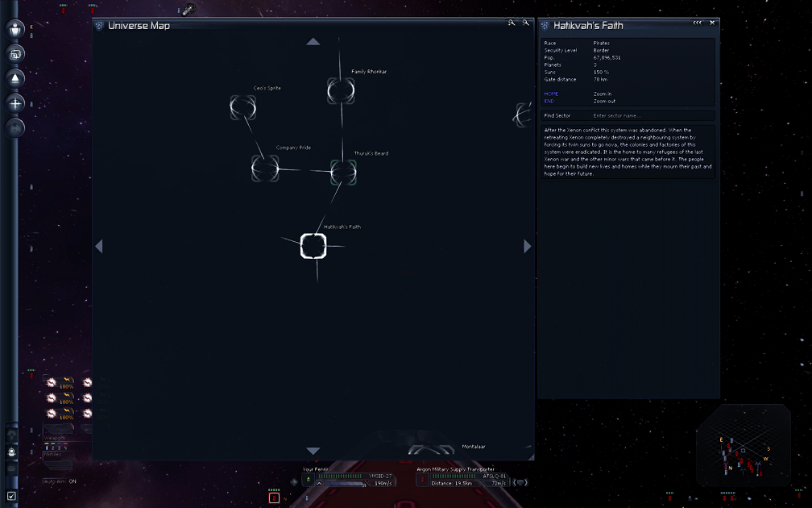Zoom out using right magnifier icon
The height and width of the screenshot is (508, 812).
(x=525, y=23)
